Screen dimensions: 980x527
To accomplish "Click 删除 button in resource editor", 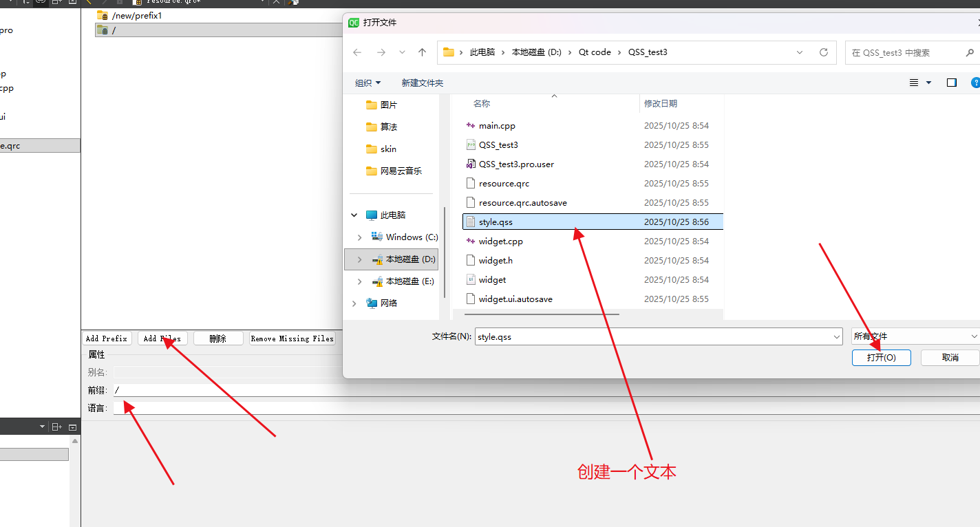I will (x=218, y=338).
